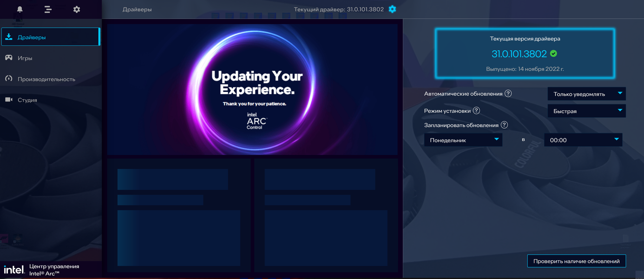The image size is (644, 279).
Task: Click the blue gear beside current driver version
Action: tap(392, 9)
